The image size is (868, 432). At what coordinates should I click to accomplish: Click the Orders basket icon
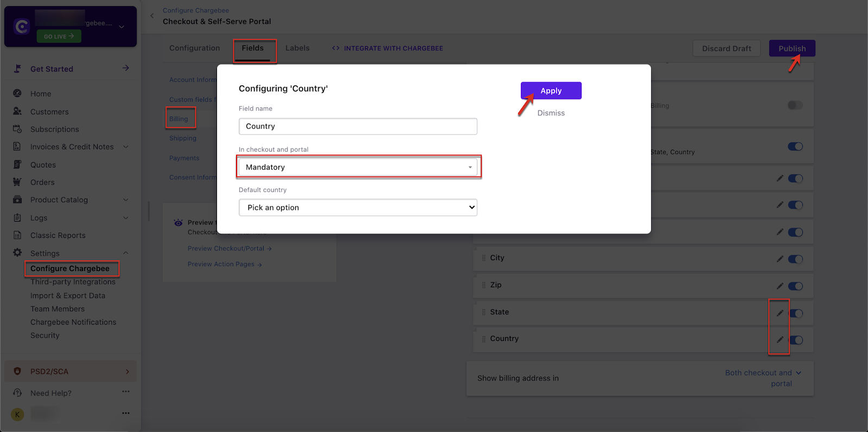pyautogui.click(x=17, y=182)
